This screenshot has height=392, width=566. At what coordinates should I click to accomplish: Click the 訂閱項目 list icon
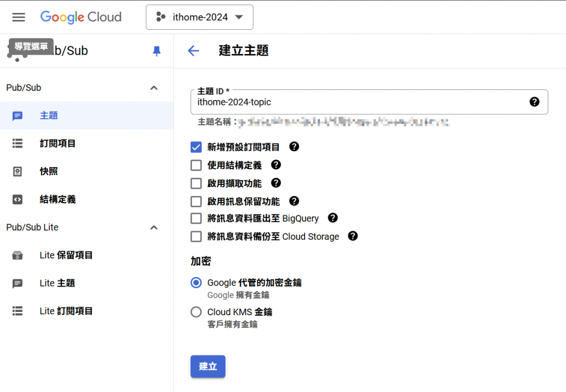17,144
